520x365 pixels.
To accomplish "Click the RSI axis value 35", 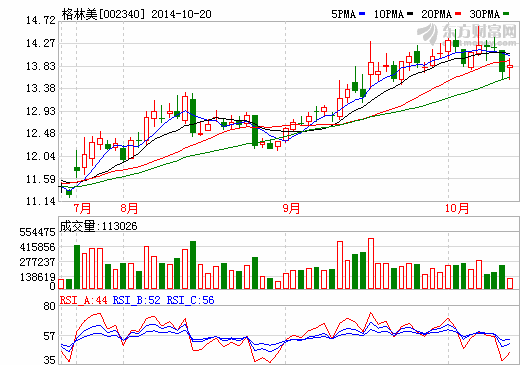I will point(49,360).
